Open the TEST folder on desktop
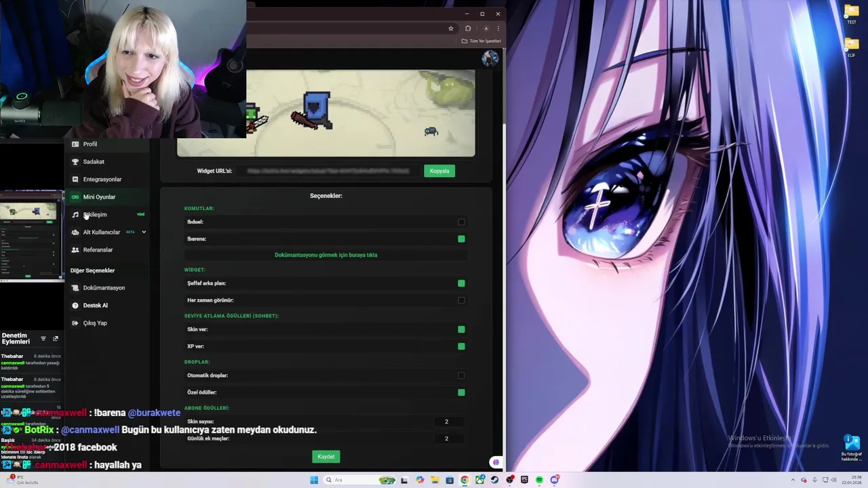The width and height of the screenshot is (868, 488). click(852, 14)
